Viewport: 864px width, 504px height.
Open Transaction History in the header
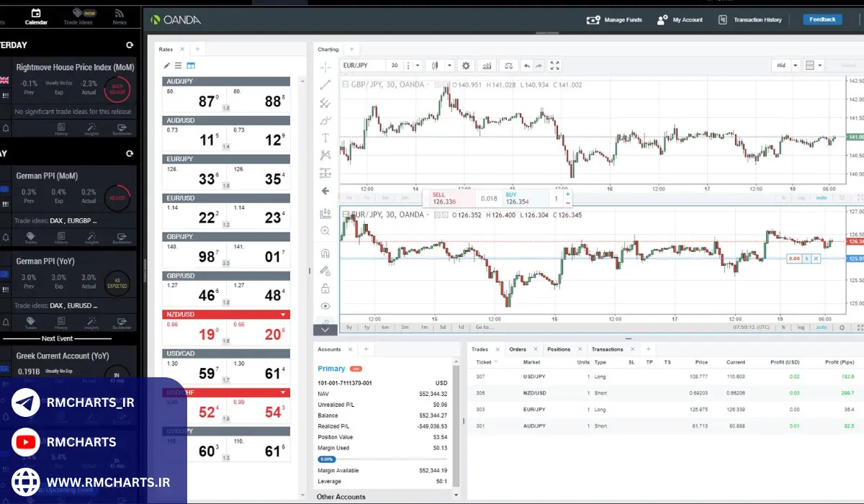click(750, 20)
